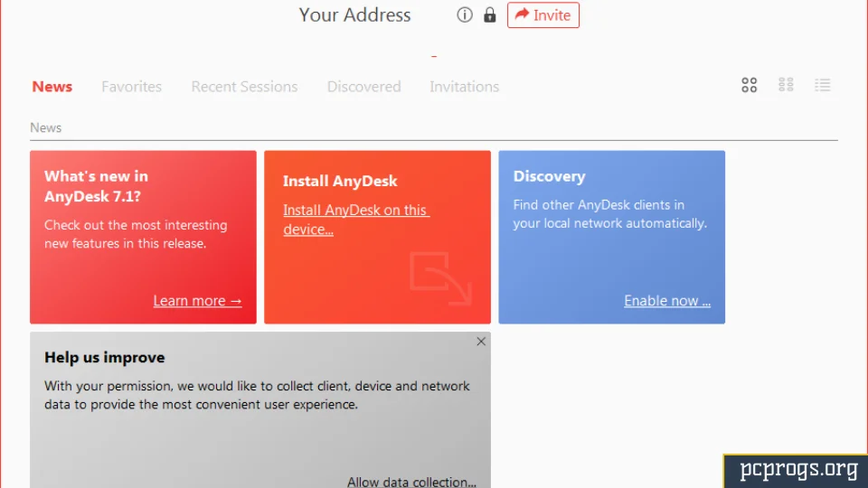The width and height of the screenshot is (868, 488).
Task: Switch to small tile grid view icon
Action: (x=786, y=85)
